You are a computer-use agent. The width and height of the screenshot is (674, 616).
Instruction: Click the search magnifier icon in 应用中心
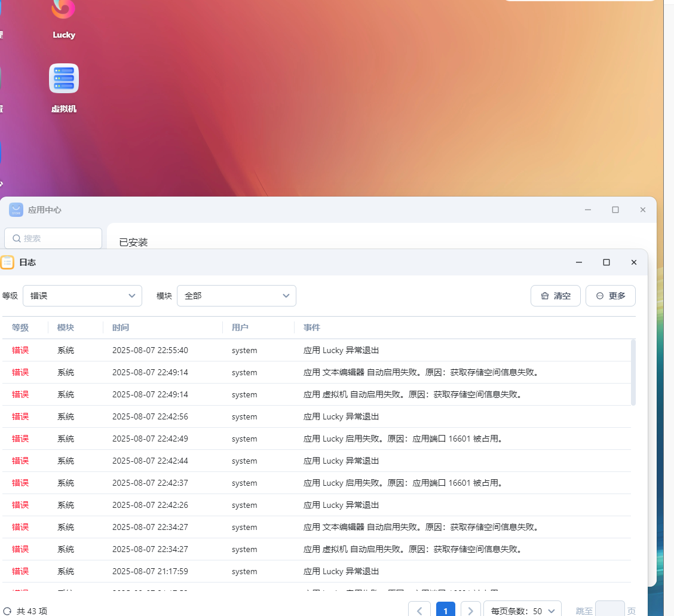[x=17, y=238]
